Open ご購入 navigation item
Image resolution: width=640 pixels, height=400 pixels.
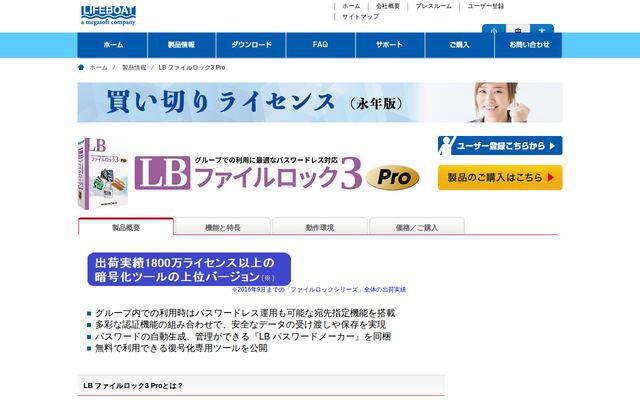[x=459, y=45]
